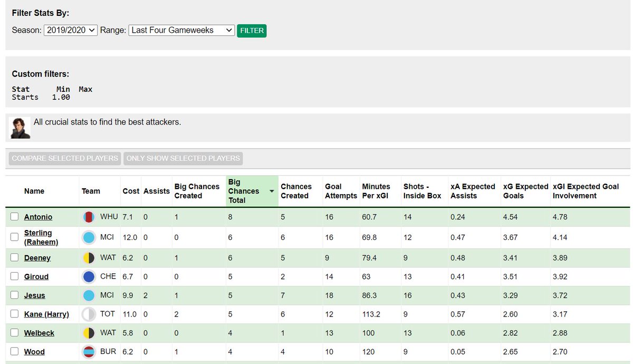Click the Tottenham badge in Kane's row
The width and height of the screenshot is (633, 364).
point(89,314)
